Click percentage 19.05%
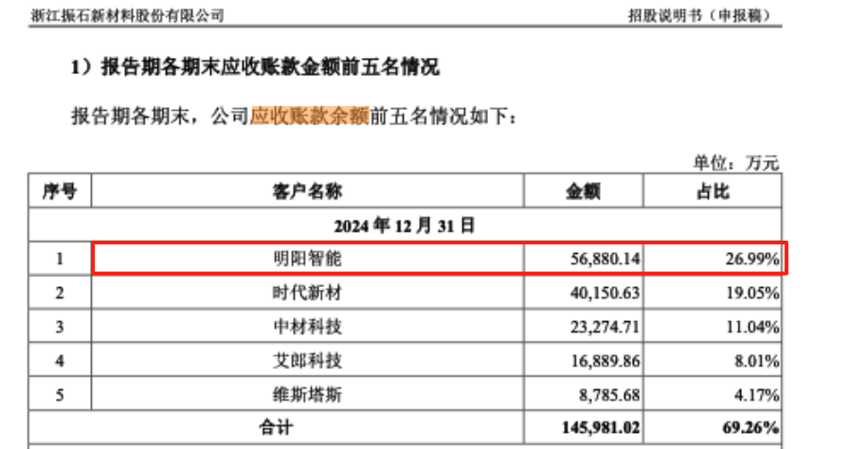The height and width of the screenshot is (449, 868). pos(752,293)
